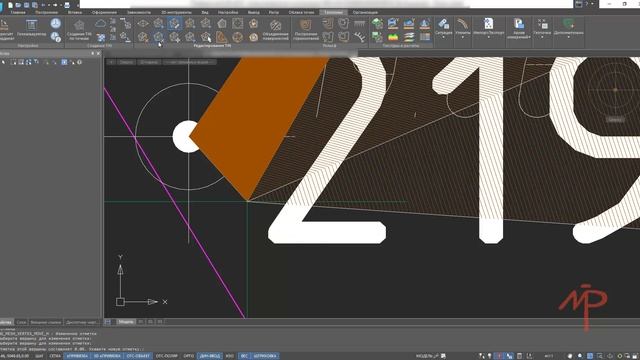Toggle ОТС-ПОЛЯР polar tracking in status bar
Image resolution: width=640 pixels, height=360 pixels.
pos(166,356)
